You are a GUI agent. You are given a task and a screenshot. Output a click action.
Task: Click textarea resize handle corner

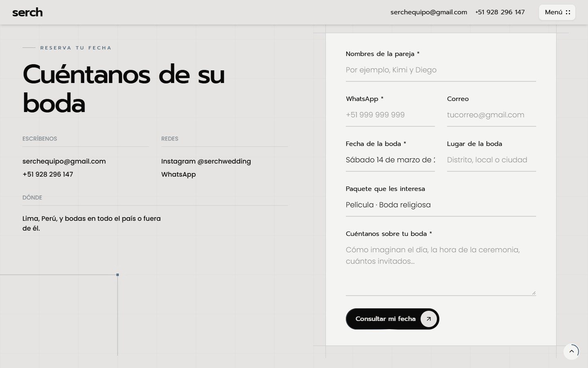click(534, 292)
